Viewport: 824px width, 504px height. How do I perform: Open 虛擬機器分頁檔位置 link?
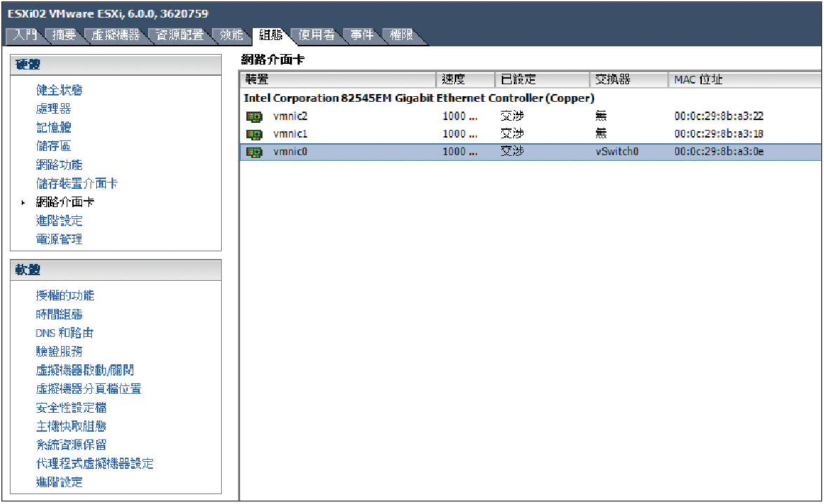[x=89, y=389]
